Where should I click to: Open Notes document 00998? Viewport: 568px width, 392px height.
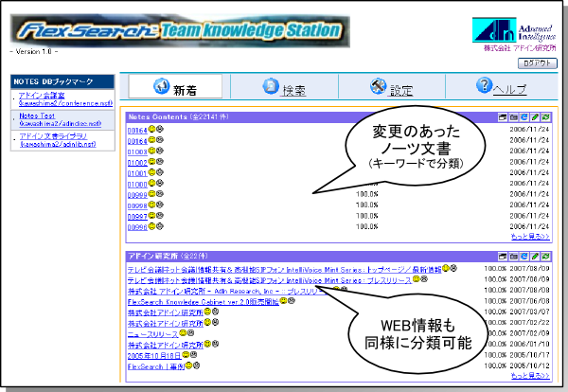pos(137,205)
